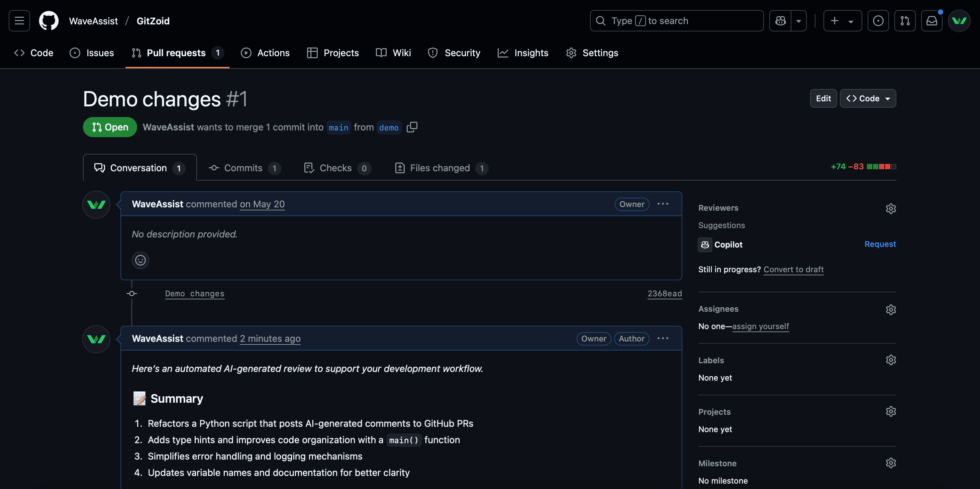
Task: Add emoji reaction to first comment
Action: click(140, 260)
